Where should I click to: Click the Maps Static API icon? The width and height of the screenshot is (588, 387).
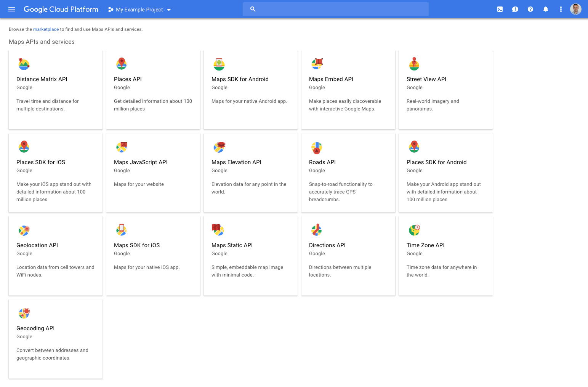coord(218,230)
